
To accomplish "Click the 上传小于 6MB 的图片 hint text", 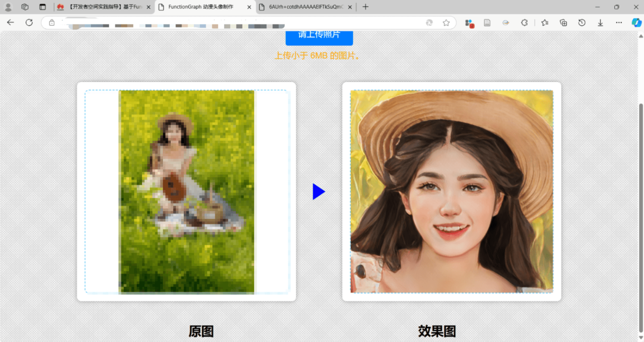I will coord(317,56).
